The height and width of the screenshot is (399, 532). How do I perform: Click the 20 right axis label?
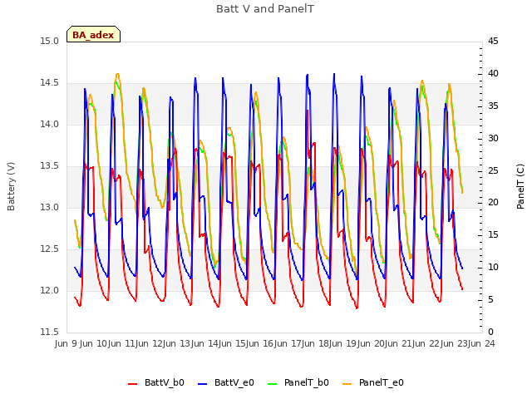point(493,203)
